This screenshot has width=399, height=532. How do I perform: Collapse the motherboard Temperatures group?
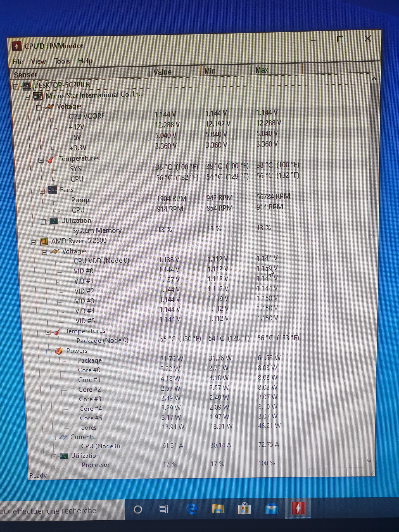[41, 160]
